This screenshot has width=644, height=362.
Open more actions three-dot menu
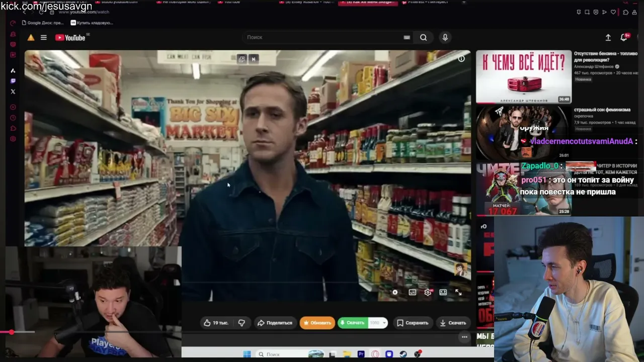click(464, 337)
